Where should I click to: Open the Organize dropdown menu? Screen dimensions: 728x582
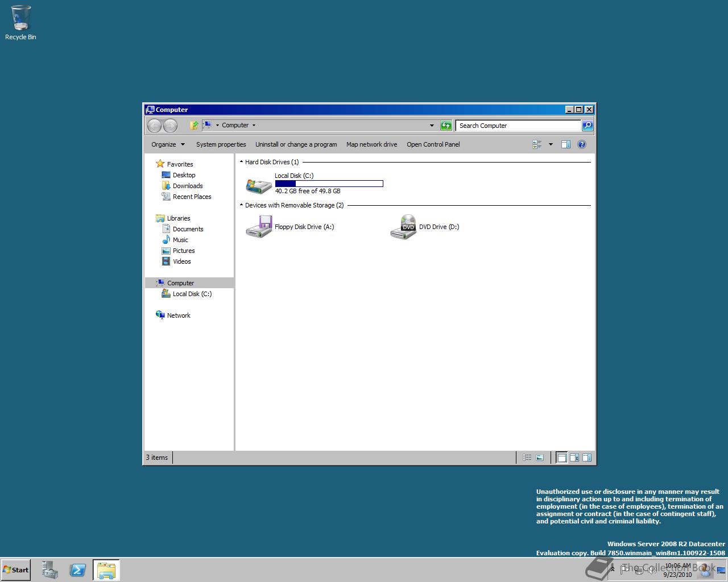pos(168,144)
